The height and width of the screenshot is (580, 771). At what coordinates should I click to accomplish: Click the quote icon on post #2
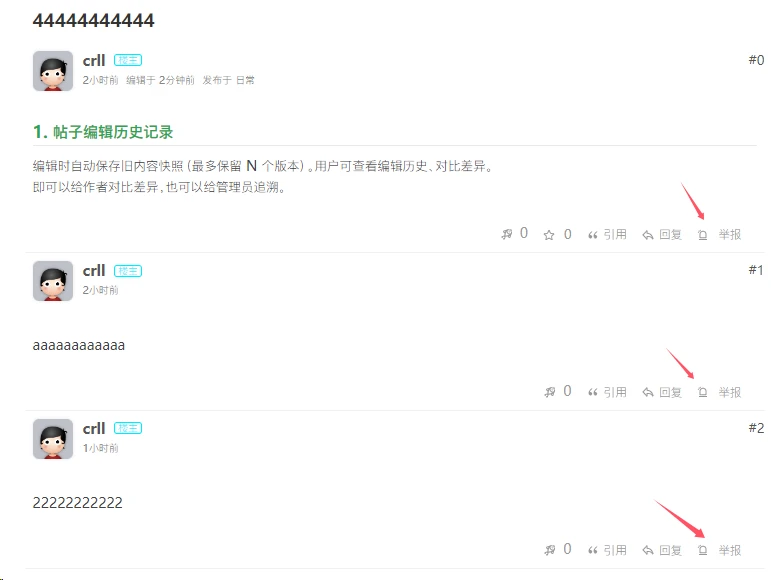(x=593, y=550)
